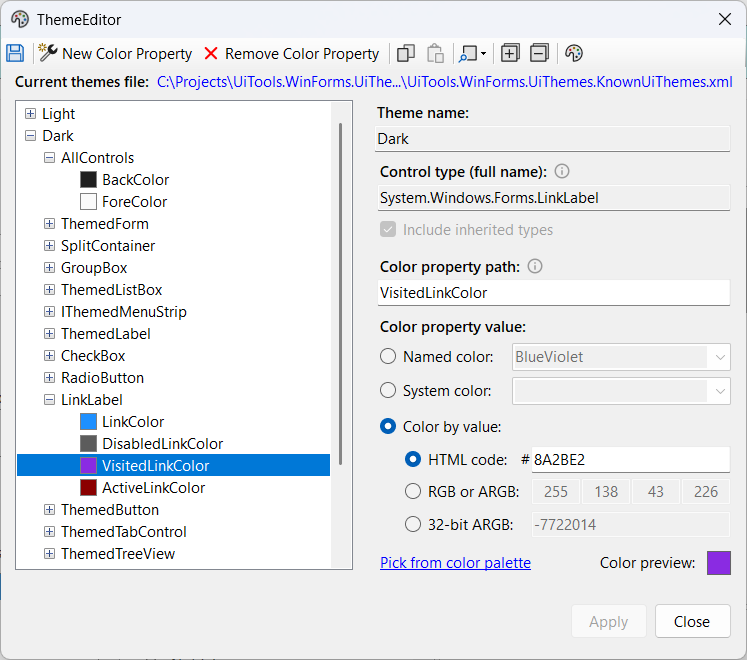Click the ThemeEditor palette icon in title bar
Screen dimensions: 747x660
click(x=20, y=20)
